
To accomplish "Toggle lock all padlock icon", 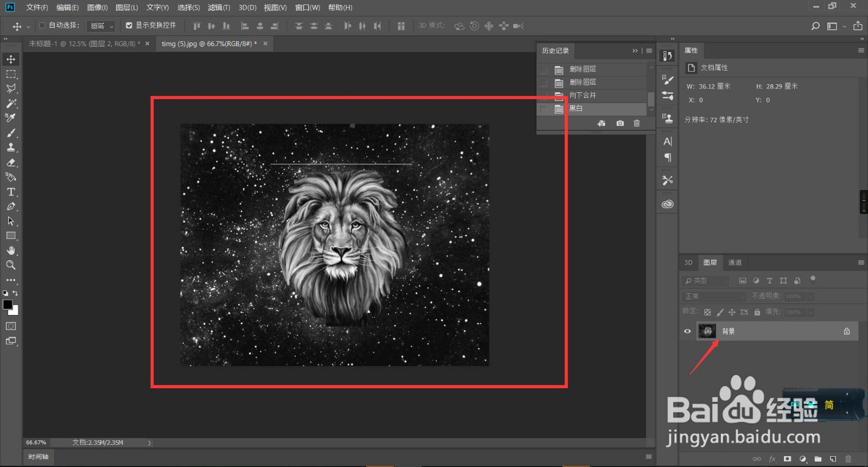I will point(757,312).
